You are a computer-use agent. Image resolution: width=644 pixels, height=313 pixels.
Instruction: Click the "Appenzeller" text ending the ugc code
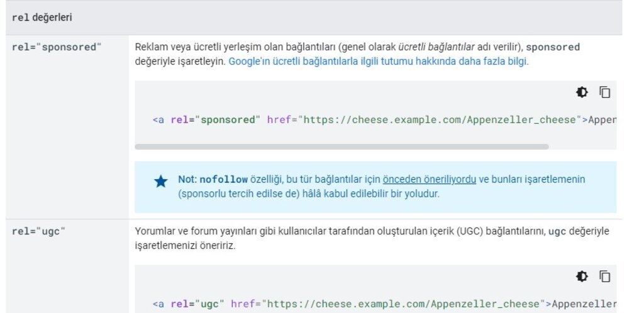583,304
